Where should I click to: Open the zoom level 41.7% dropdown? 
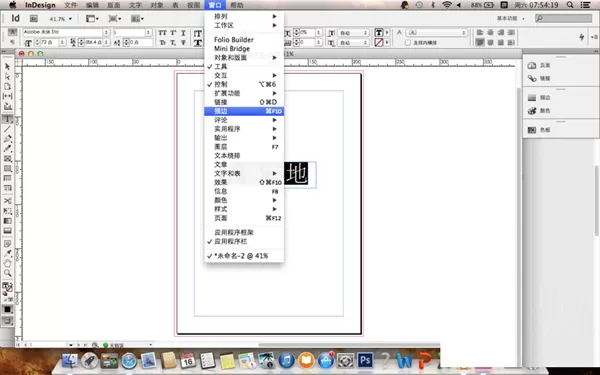coord(60,19)
